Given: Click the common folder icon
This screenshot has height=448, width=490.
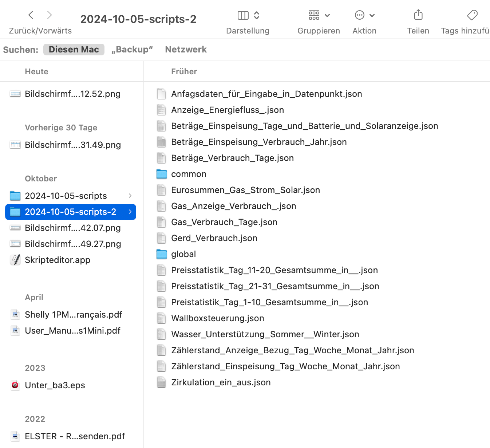Looking at the screenshot, I should 162,174.
